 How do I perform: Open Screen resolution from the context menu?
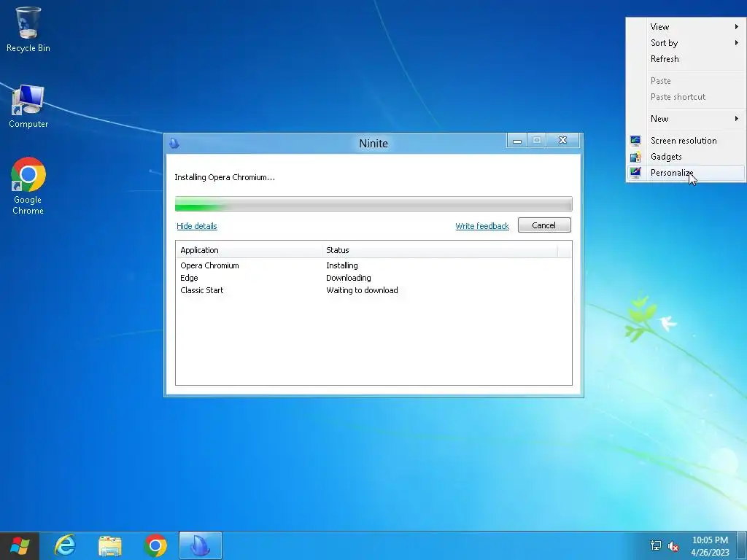click(686, 141)
